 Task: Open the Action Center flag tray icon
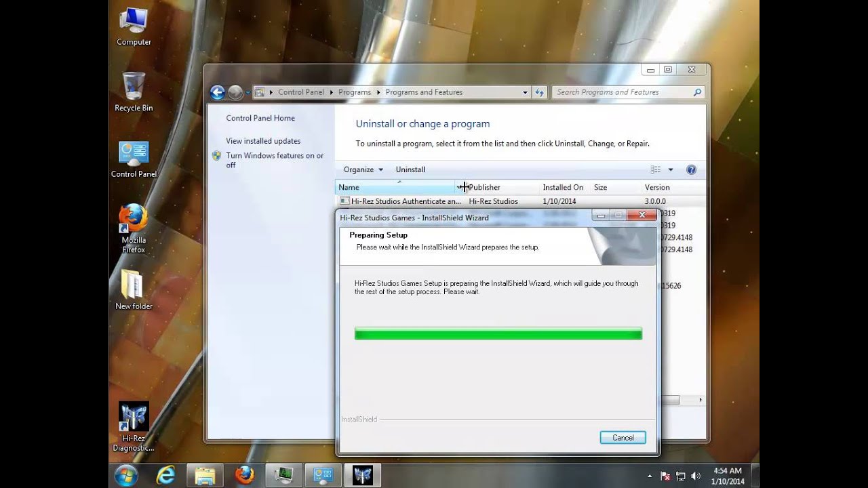coord(665,476)
